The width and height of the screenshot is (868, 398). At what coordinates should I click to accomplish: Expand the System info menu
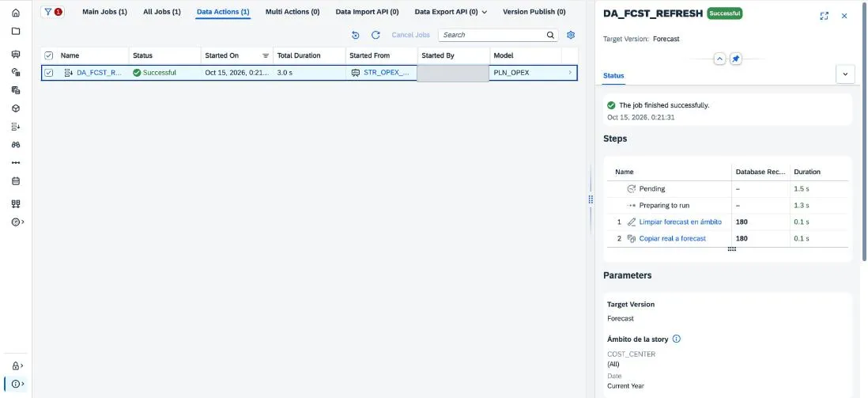click(17, 384)
